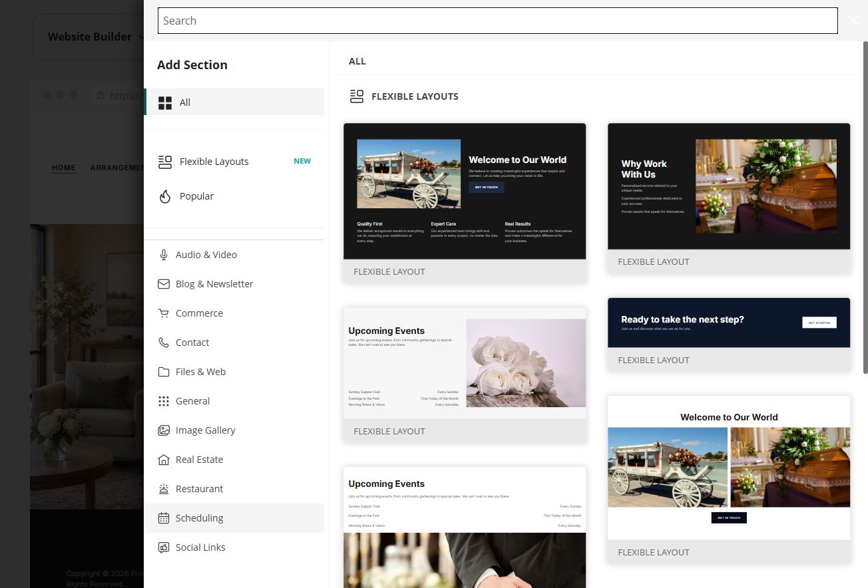
Task: Select the All grid icon
Action: [x=164, y=102]
